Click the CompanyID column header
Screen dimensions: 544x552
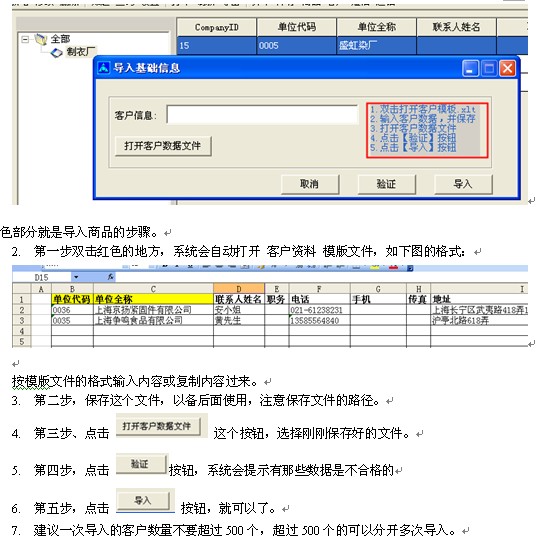[x=217, y=27]
